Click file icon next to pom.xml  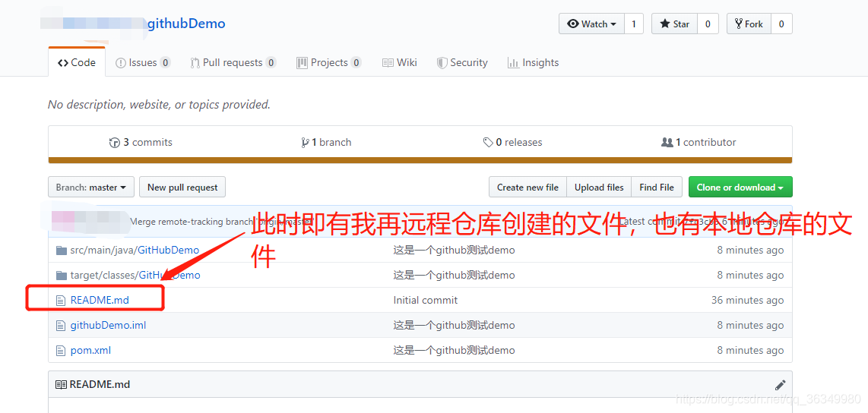coord(61,350)
